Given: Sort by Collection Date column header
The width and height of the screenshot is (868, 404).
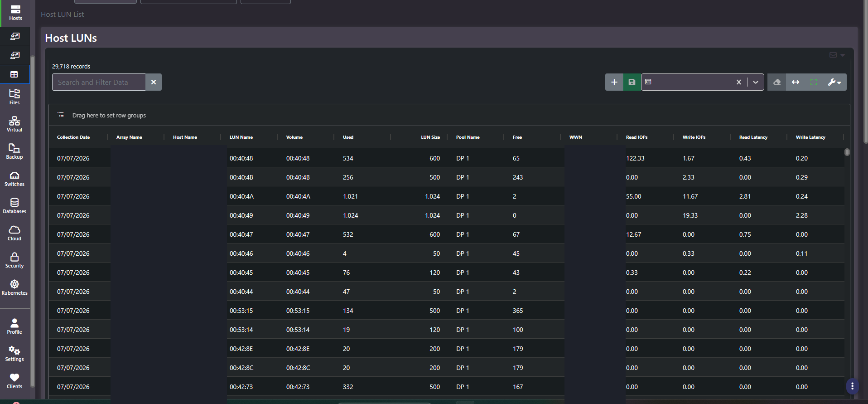Looking at the screenshot, I should tap(73, 137).
